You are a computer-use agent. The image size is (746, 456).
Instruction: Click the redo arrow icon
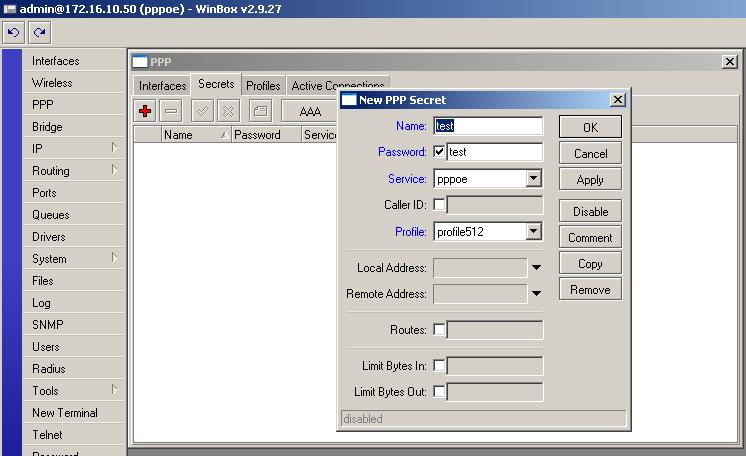point(40,32)
